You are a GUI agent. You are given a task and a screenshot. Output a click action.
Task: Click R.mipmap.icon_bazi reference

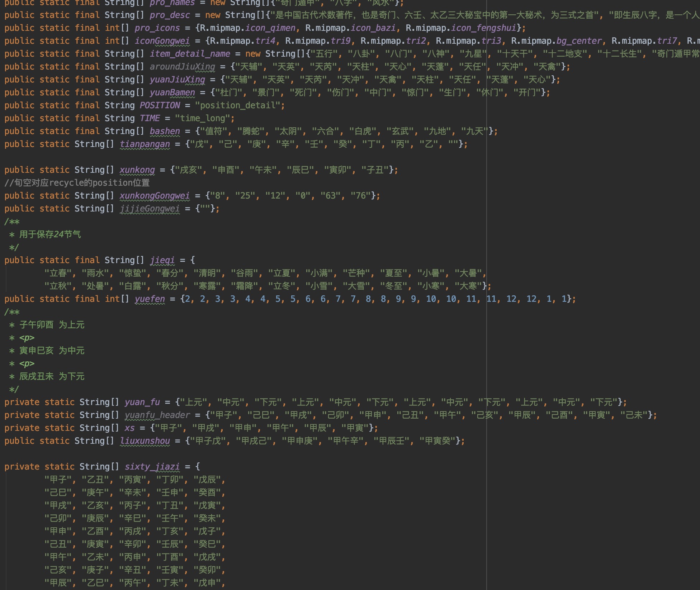click(350, 28)
